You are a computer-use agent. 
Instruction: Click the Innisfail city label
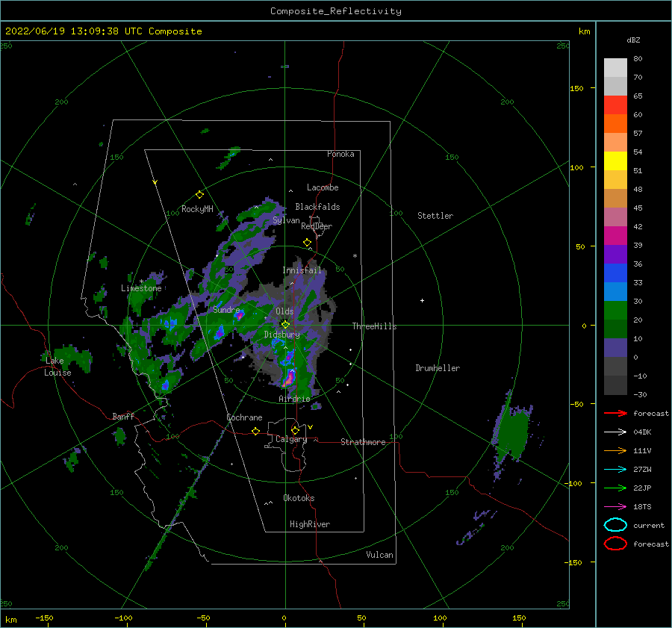pos(302,270)
